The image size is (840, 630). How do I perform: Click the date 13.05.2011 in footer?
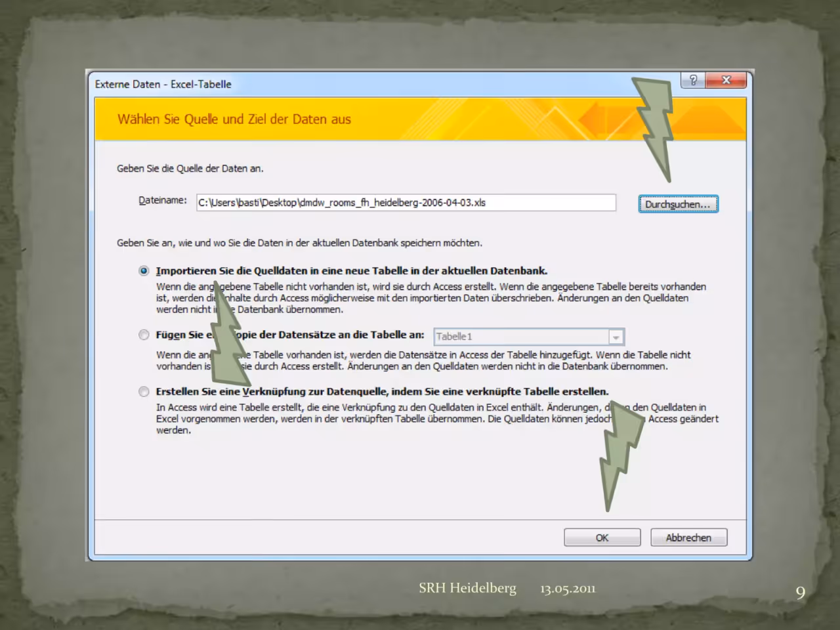tap(568, 589)
